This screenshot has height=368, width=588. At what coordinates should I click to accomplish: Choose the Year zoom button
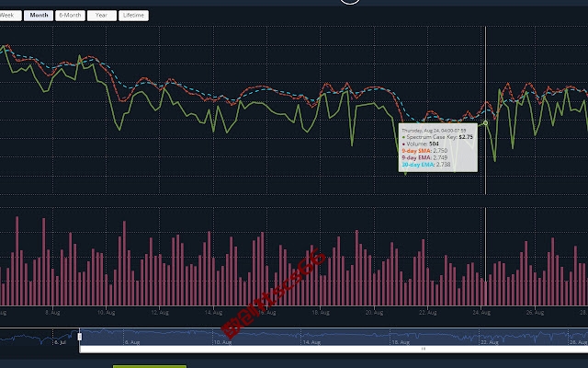(x=102, y=16)
